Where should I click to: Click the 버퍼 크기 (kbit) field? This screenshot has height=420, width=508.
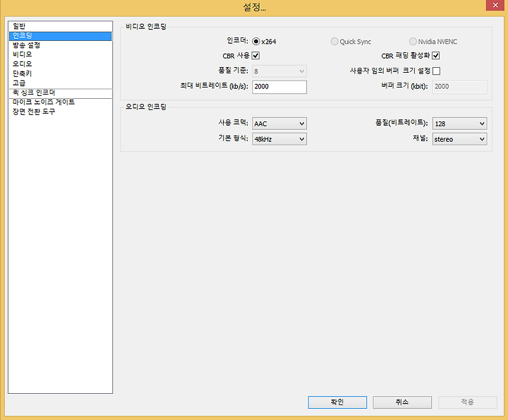coord(459,87)
